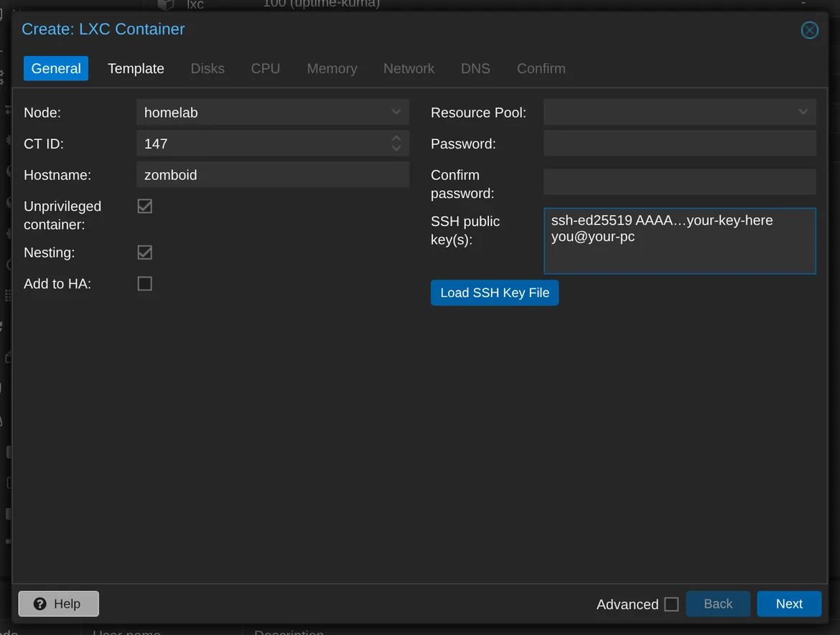This screenshot has width=840, height=635.
Task: Increase CT ID with up spinner arrow
Action: coord(396,138)
